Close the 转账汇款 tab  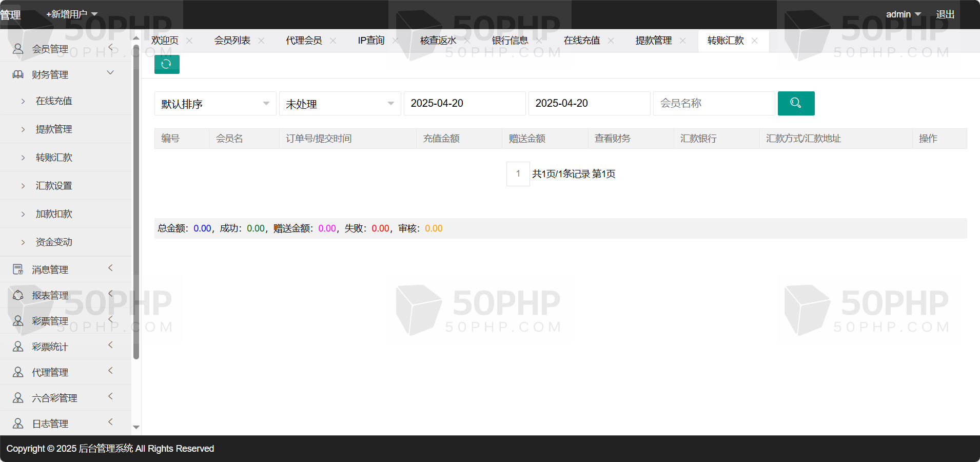[754, 41]
